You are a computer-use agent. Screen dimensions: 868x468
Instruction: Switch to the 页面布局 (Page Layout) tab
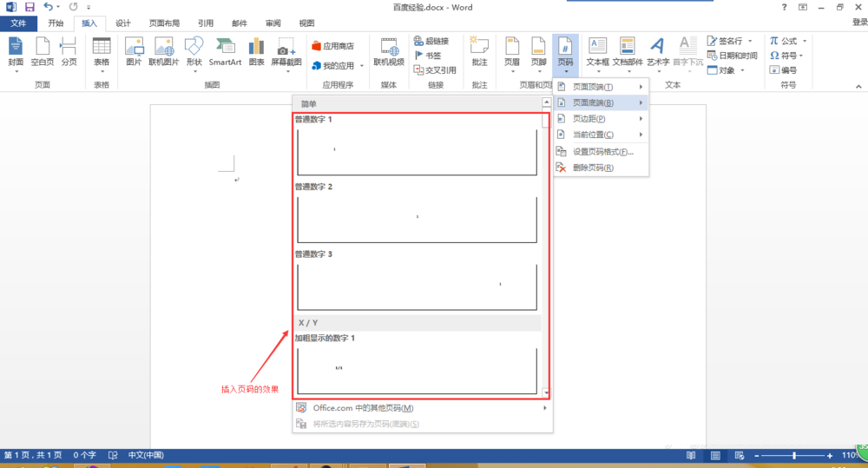(164, 23)
